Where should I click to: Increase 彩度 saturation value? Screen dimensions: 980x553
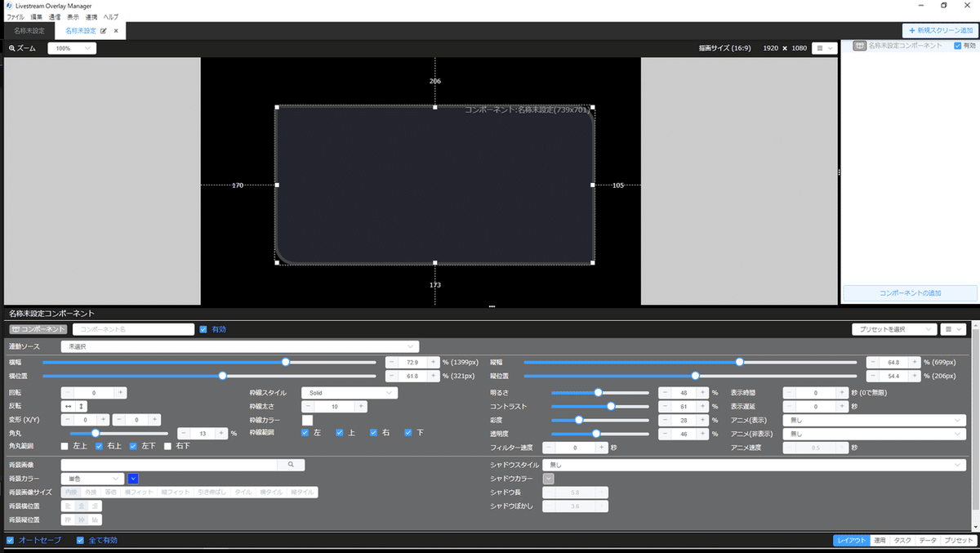pyautogui.click(x=702, y=420)
